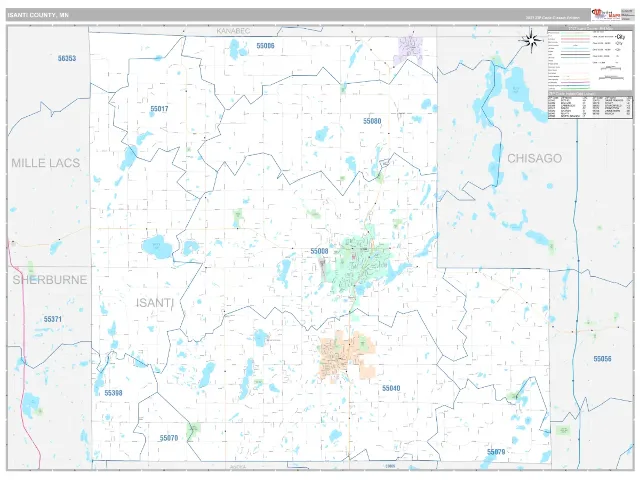The height and width of the screenshot is (480, 640).
Task: Click the CHISAGO county label
Action: [x=534, y=158]
